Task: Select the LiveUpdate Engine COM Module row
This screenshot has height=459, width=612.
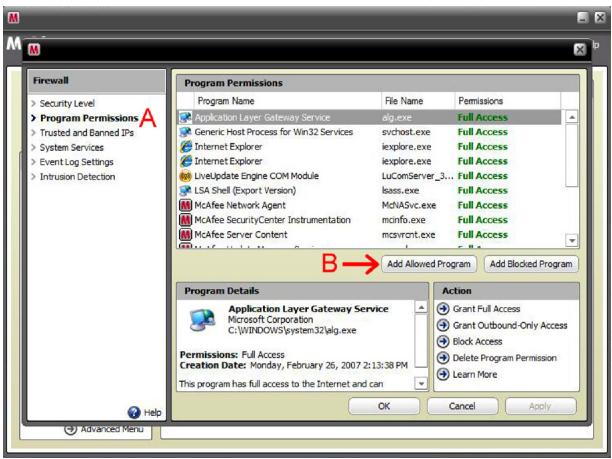Action: click(x=370, y=176)
